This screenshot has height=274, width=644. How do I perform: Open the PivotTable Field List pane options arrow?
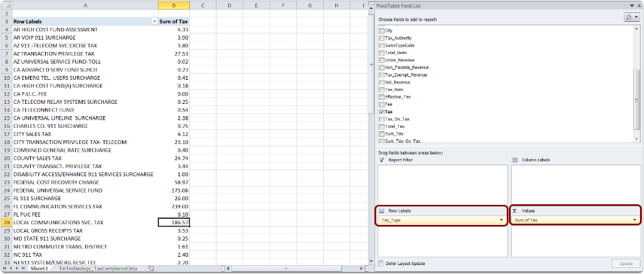coord(632,6)
